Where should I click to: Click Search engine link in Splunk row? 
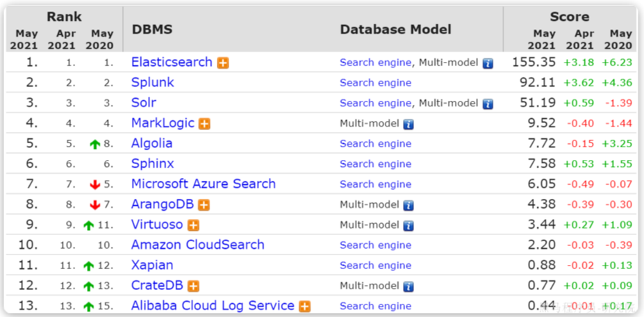click(x=375, y=83)
